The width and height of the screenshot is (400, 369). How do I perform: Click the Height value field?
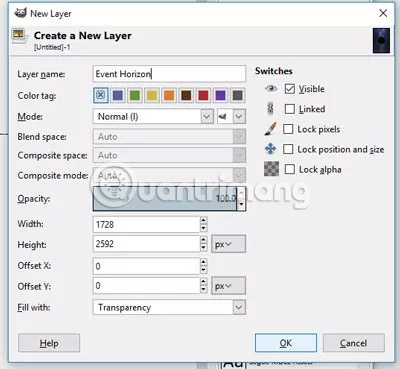point(146,244)
